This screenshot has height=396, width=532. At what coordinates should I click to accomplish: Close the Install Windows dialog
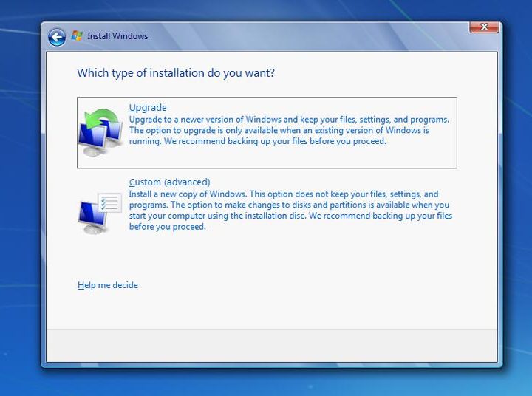484,27
